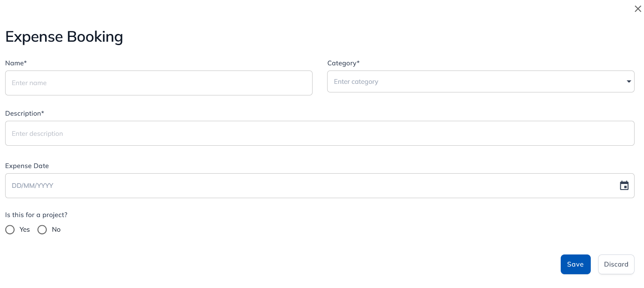Viewport: 644px width, 288px height.
Task: Save the expense booking
Action: click(575, 264)
